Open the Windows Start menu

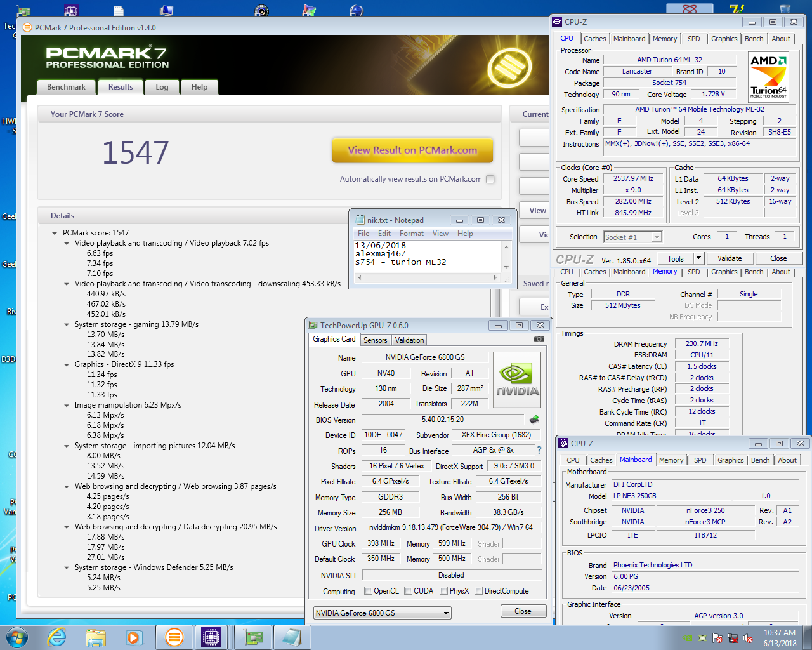[17, 637]
